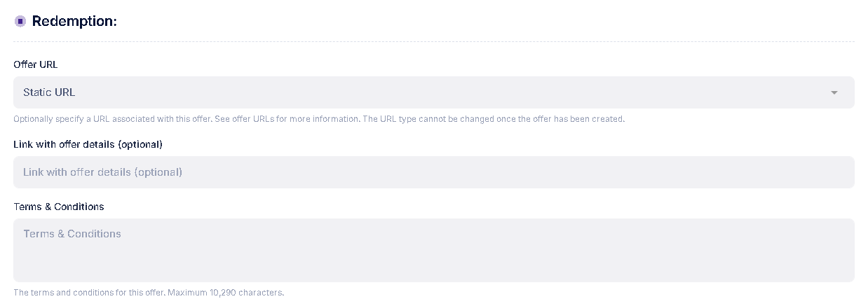Screen dimensions: 868x306
Task: Select the "Static URL" value text
Action: 49,92
